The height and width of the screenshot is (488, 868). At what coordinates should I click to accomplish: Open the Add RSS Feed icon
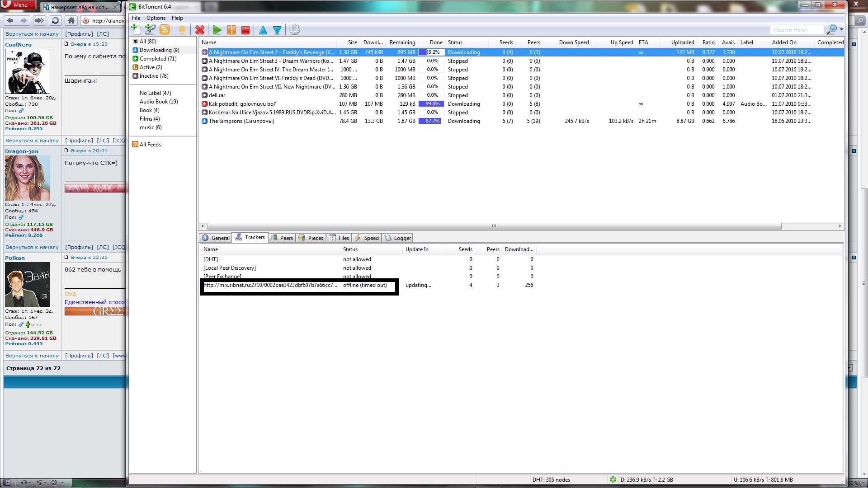pyautogui.click(x=165, y=30)
